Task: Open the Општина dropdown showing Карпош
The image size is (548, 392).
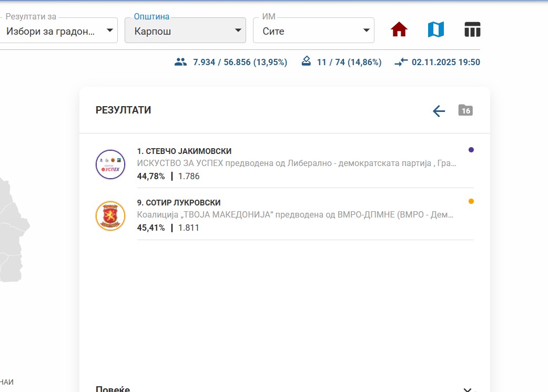Action: click(x=185, y=30)
